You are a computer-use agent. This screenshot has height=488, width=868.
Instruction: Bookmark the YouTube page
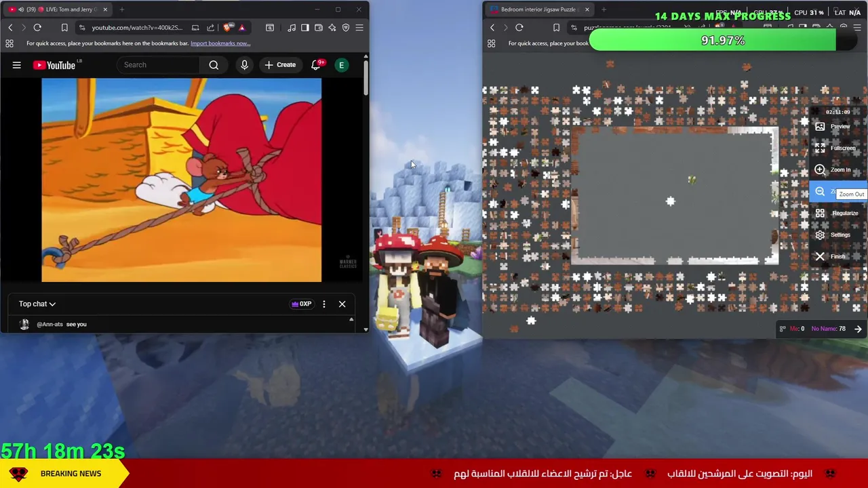pyautogui.click(x=64, y=28)
